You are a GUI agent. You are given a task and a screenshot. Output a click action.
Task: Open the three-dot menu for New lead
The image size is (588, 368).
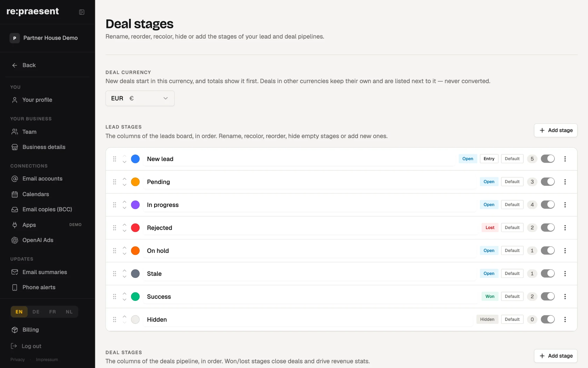565,159
